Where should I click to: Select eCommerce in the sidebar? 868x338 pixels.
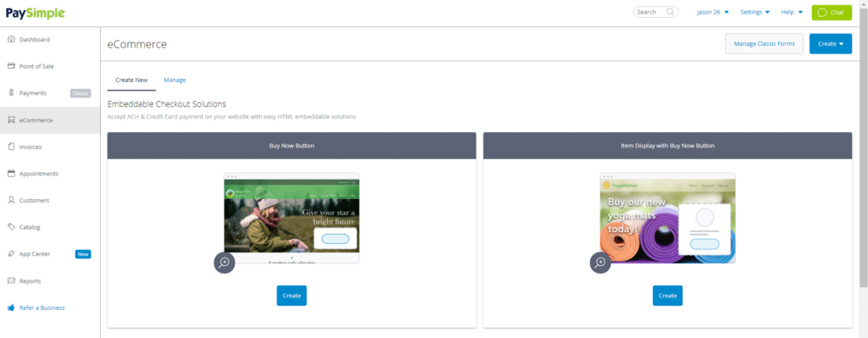tap(50, 120)
